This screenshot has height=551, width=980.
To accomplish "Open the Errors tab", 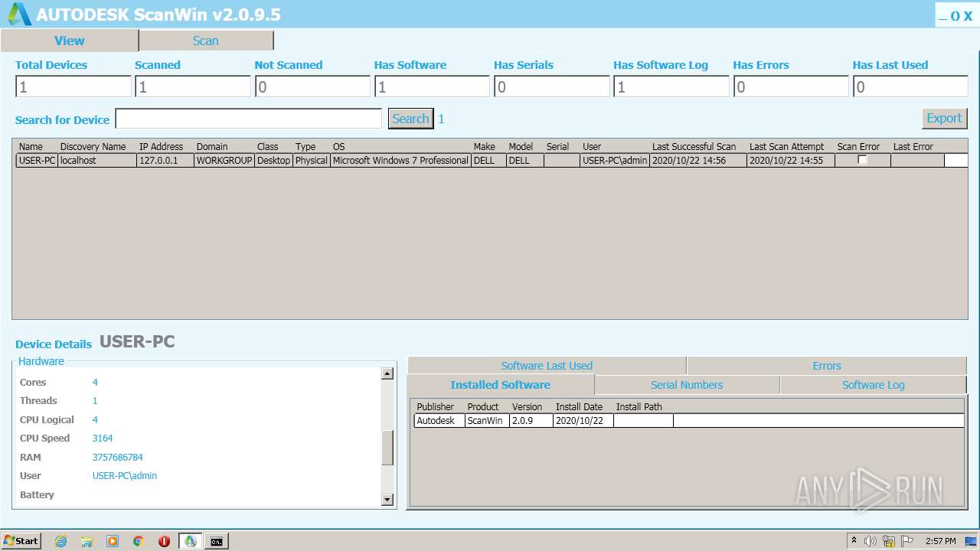I will point(827,366).
